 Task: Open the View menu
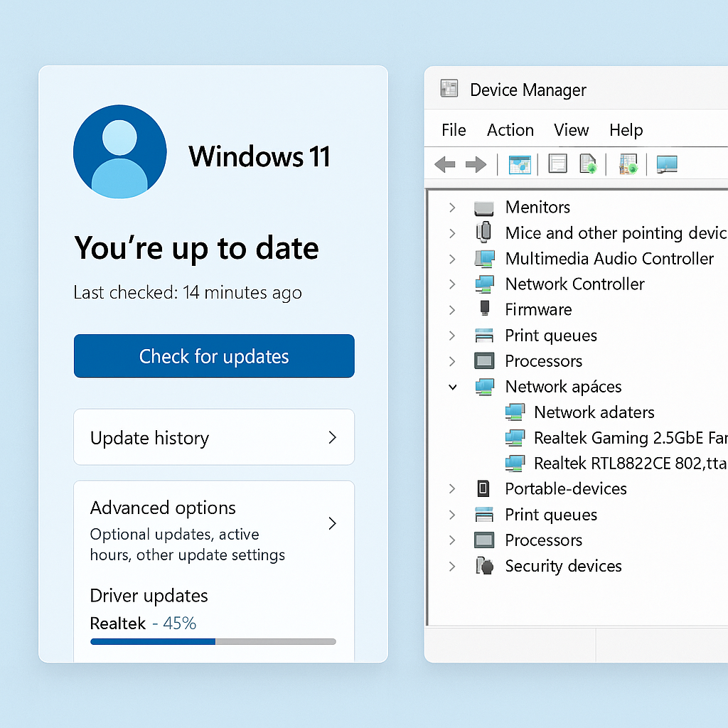pos(571,130)
